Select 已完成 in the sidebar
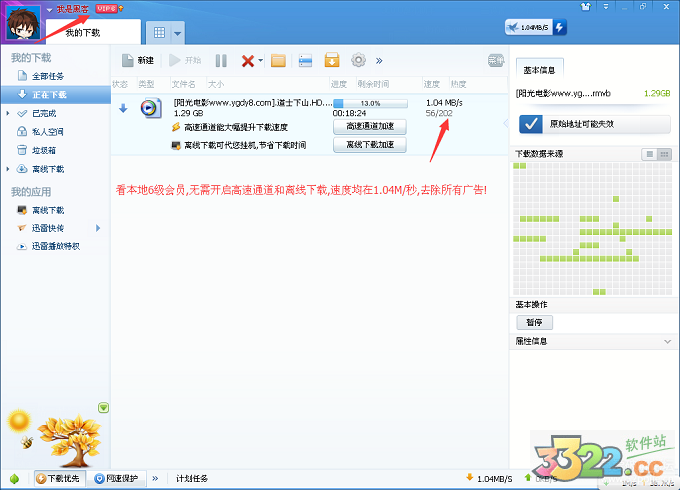Image resolution: width=680 pixels, height=490 pixels. pos(44,114)
